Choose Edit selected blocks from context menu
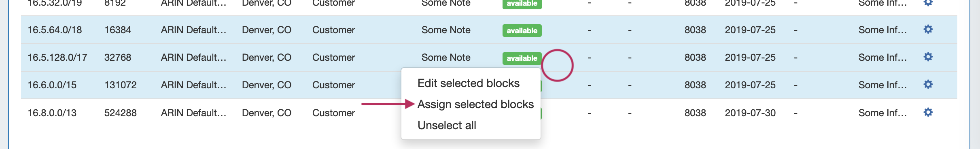 pyautogui.click(x=469, y=83)
